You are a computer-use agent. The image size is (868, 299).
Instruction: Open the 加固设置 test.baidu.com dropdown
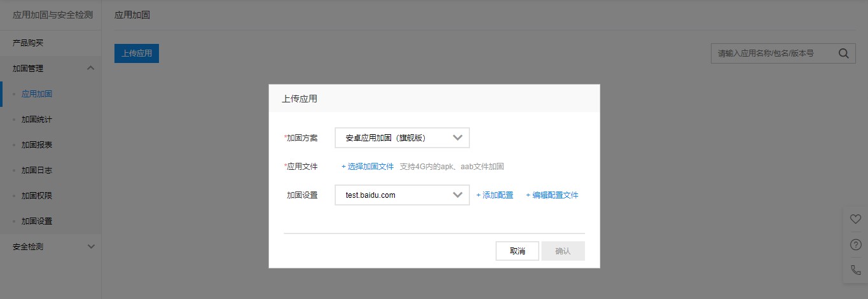402,195
